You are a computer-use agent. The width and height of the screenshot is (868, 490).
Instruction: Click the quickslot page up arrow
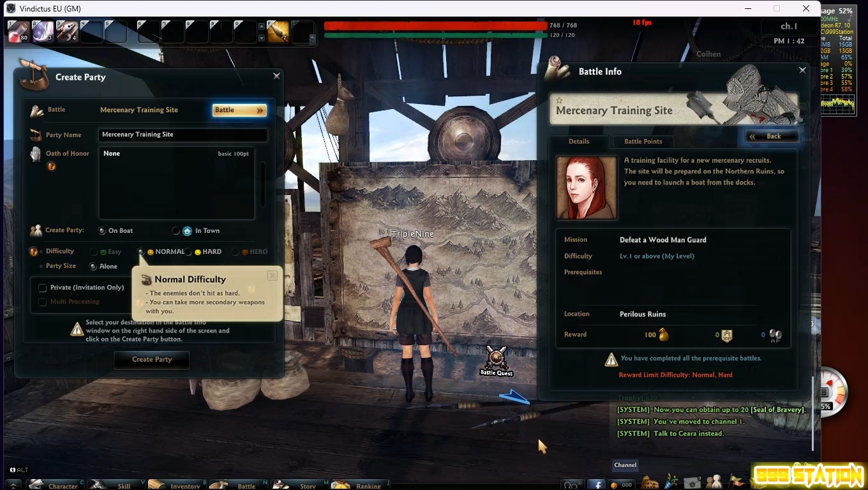click(x=261, y=27)
